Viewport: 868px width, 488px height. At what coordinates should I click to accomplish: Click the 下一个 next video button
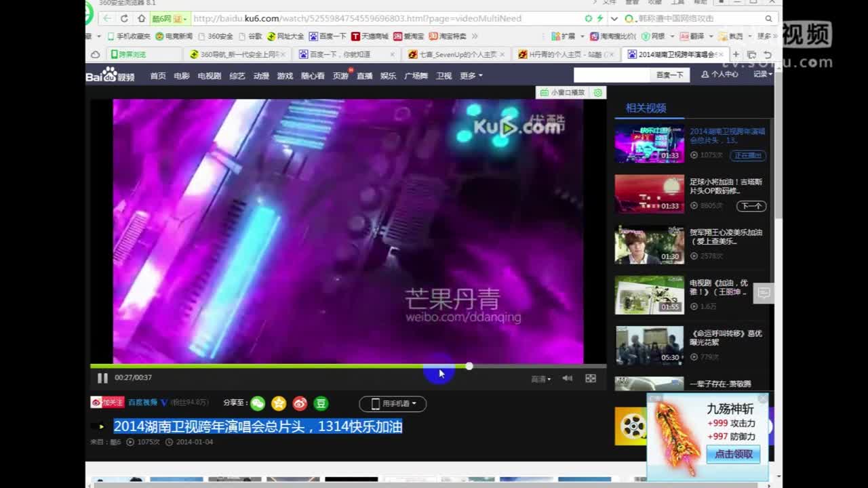point(752,206)
